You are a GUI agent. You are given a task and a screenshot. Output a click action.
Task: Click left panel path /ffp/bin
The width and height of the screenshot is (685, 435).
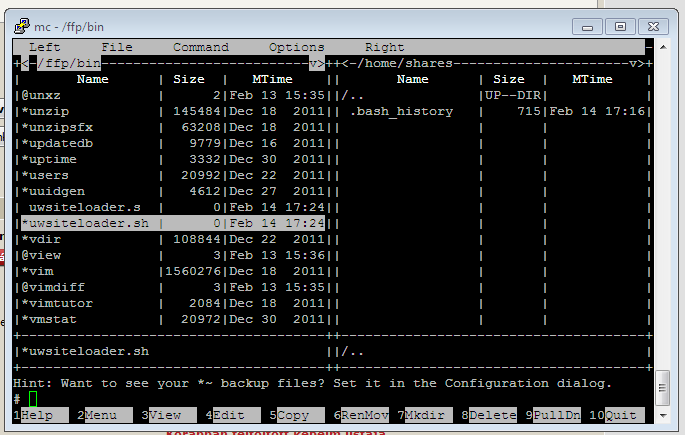[69, 63]
